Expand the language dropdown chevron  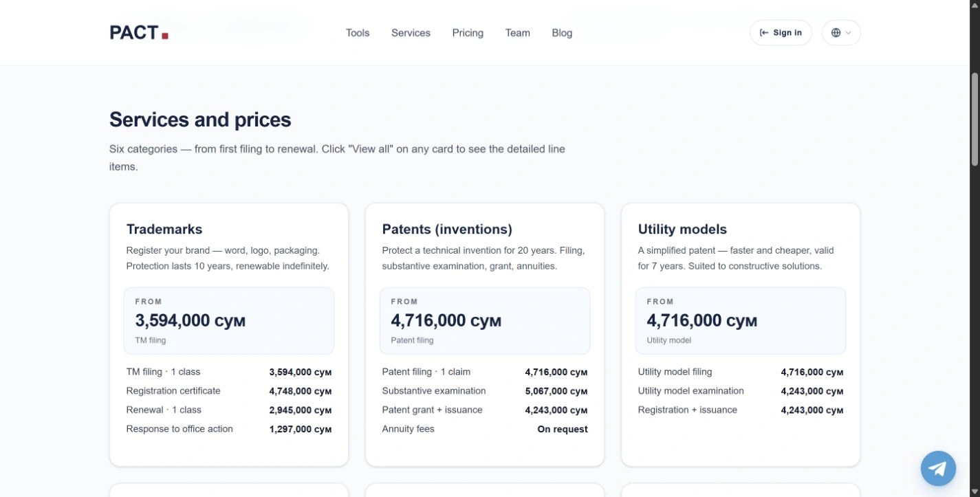(848, 32)
